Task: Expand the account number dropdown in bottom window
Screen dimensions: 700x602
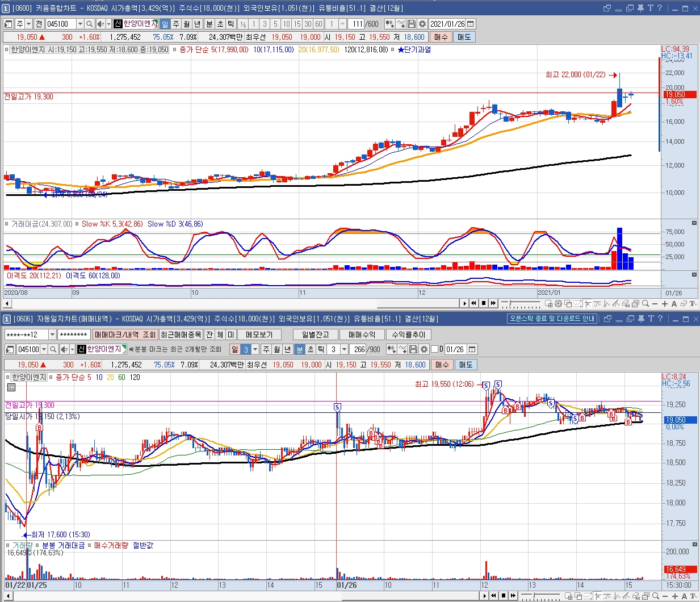Action: 52,335
